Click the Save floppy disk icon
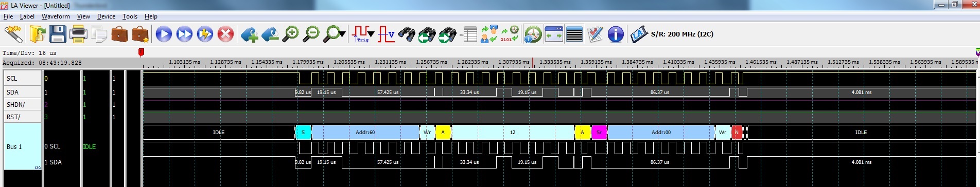 [x=58, y=34]
